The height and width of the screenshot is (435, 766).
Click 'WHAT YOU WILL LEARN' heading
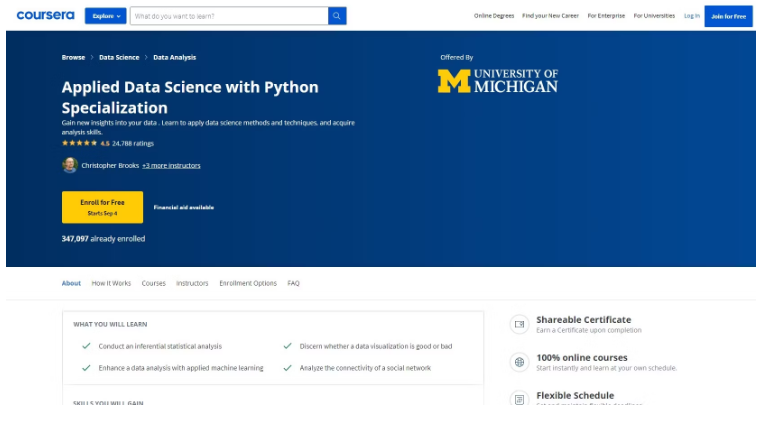110,324
